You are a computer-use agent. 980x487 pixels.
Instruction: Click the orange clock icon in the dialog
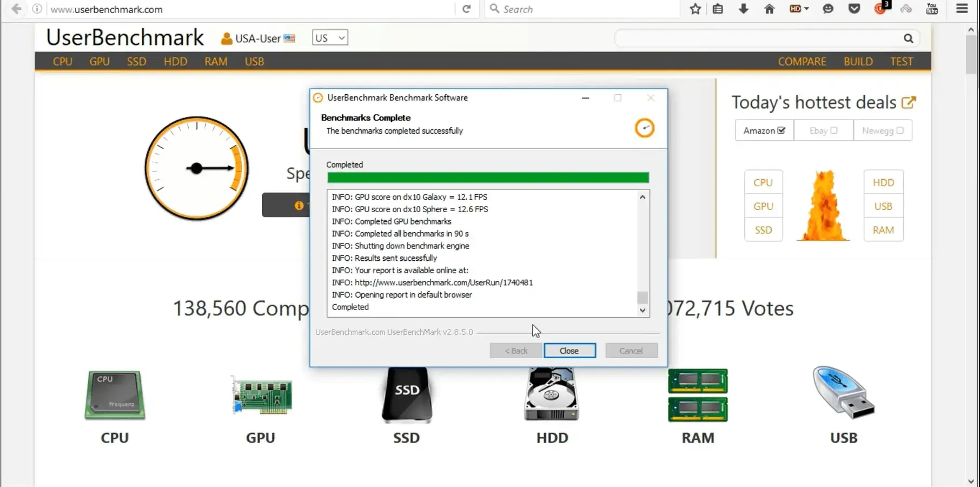644,128
